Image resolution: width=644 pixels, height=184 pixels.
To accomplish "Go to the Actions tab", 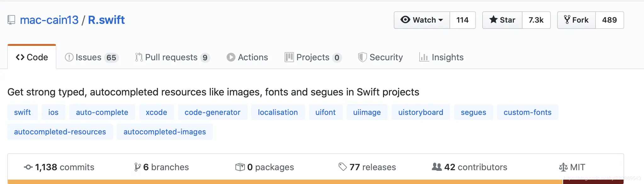I will point(247,57).
